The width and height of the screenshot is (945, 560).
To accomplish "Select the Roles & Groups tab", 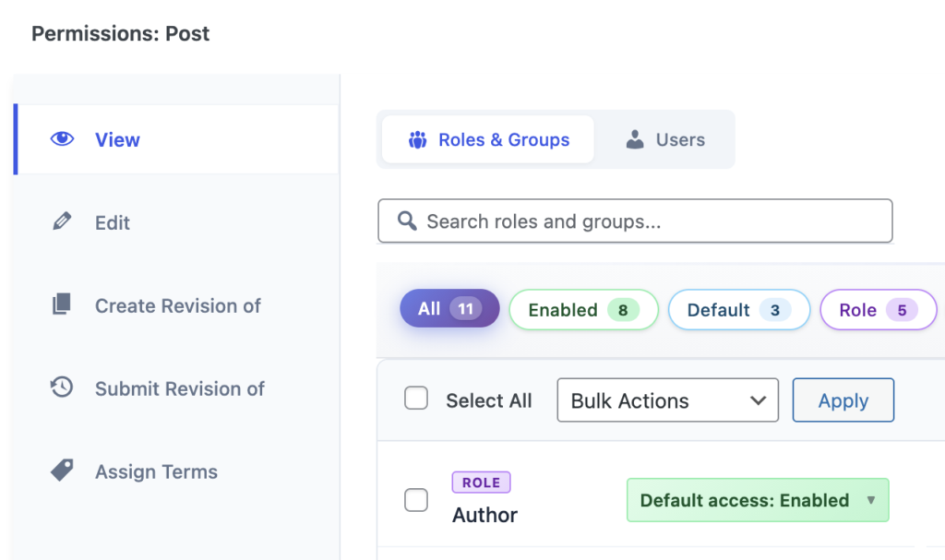I will pyautogui.click(x=488, y=140).
